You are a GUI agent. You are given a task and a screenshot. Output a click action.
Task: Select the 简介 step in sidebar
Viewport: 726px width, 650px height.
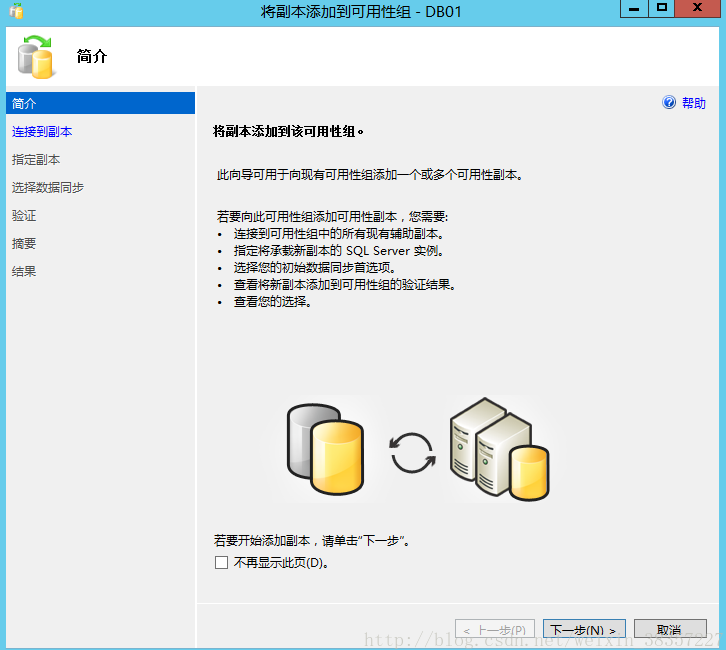click(x=100, y=103)
